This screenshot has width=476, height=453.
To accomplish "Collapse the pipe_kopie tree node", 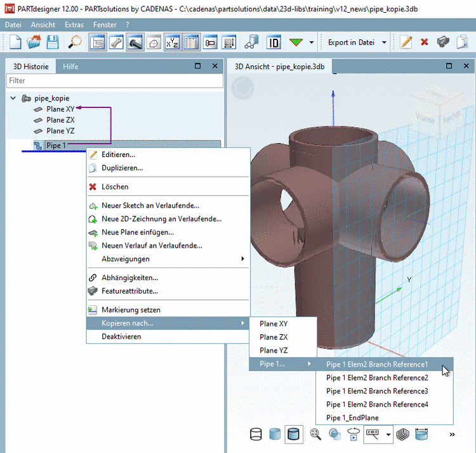I will 13,98.
